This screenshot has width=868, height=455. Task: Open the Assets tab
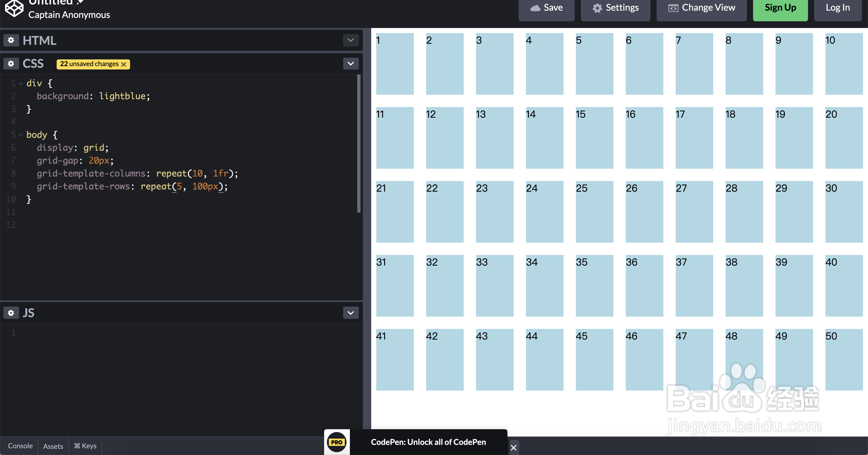53,446
